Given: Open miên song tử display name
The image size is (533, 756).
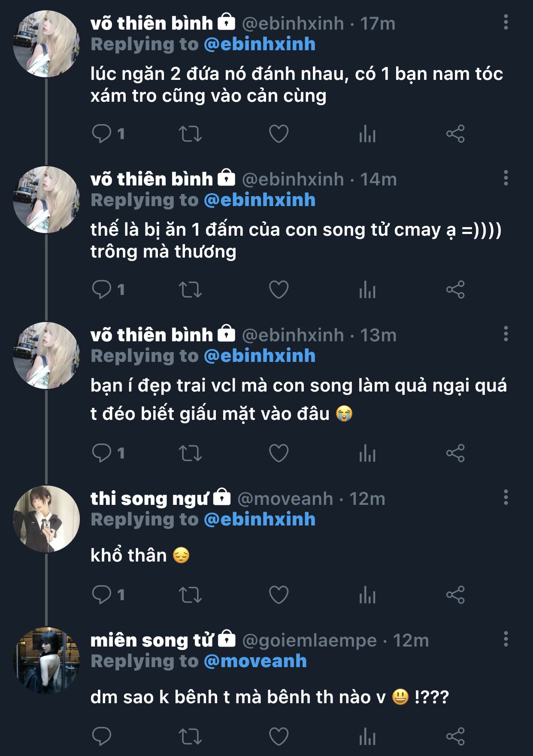Looking at the screenshot, I should coord(151,641).
